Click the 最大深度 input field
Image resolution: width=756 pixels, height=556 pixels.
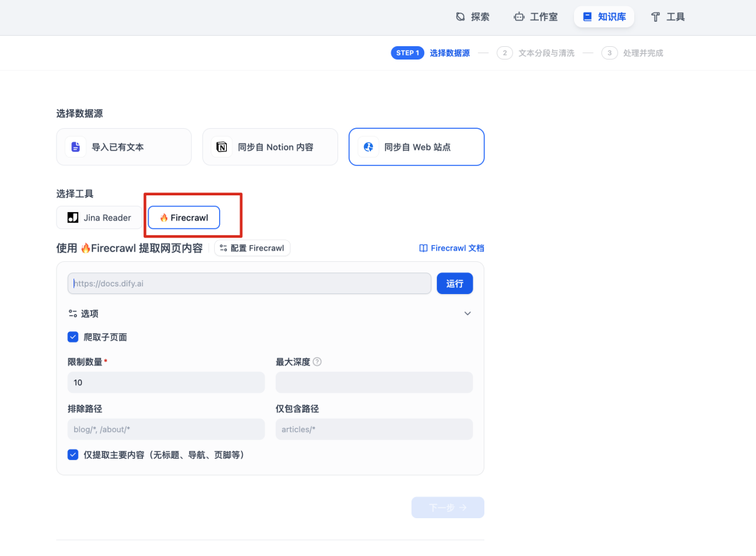(374, 382)
